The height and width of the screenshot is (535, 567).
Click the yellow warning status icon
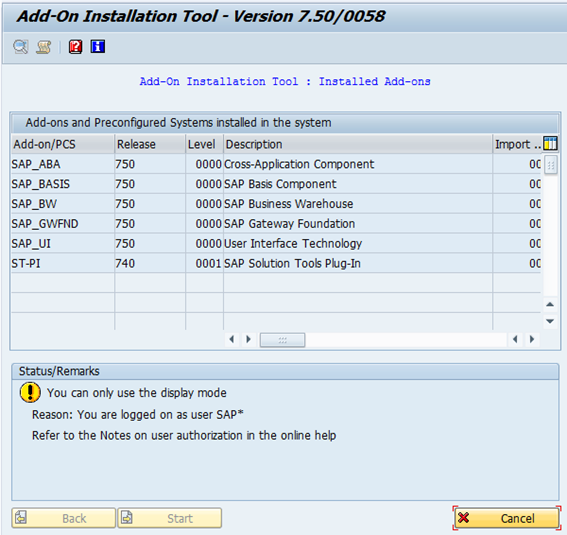pos(30,393)
